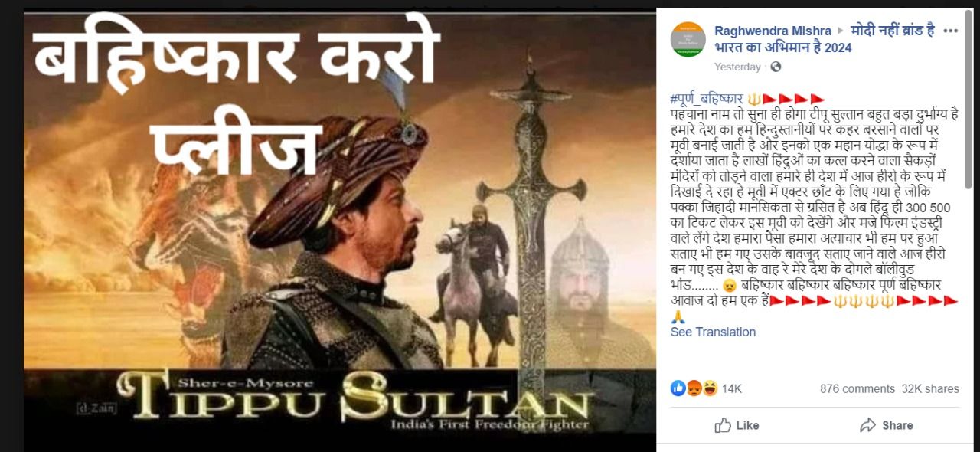
Task: Click the Yesterday timestamp link
Action: (737, 67)
